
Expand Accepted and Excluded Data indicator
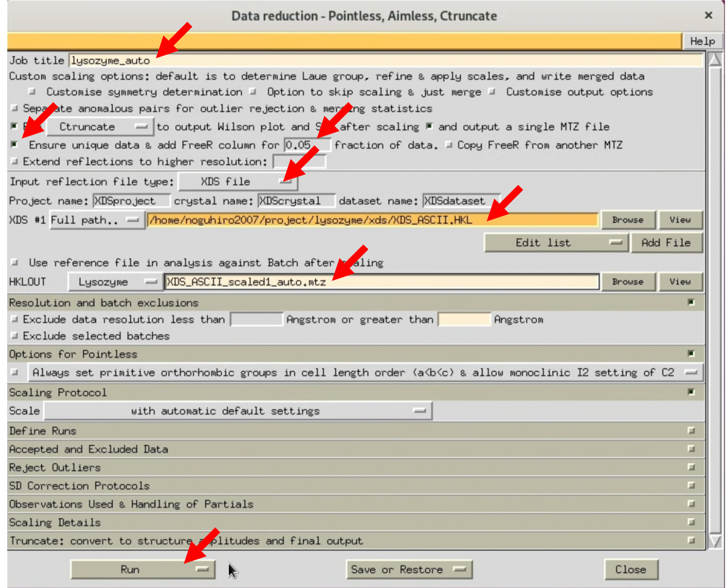(x=691, y=449)
